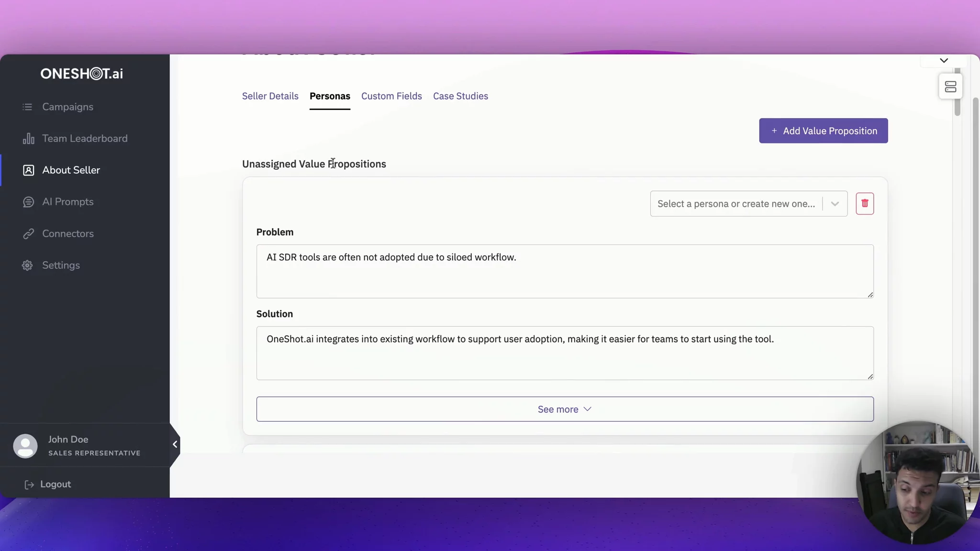Click the Add Value Proposition button
Image resolution: width=980 pixels, height=551 pixels.
click(823, 131)
